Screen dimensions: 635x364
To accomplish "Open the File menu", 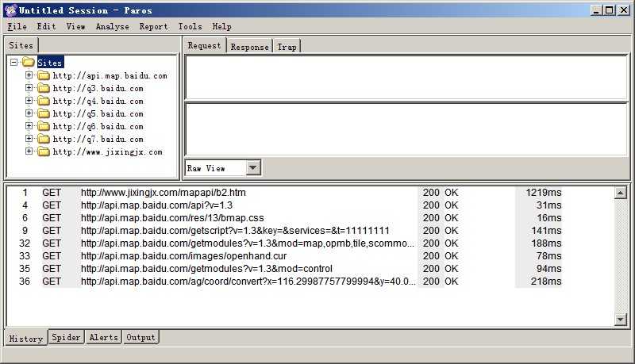I will [17, 27].
